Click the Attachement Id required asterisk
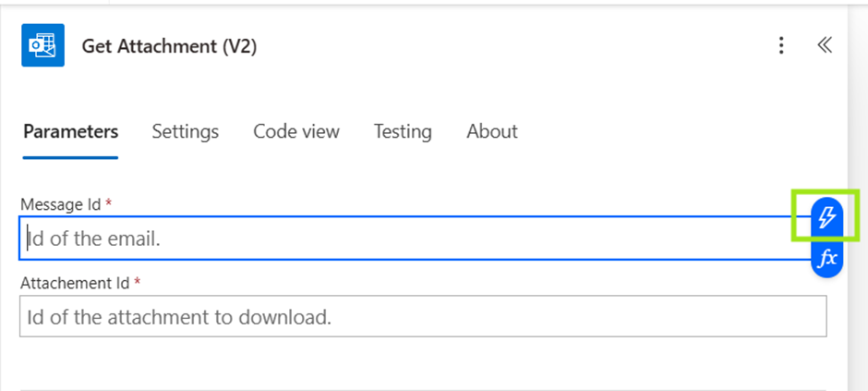Viewport: 868px width, 391px height. pyautogui.click(x=138, y=283)
